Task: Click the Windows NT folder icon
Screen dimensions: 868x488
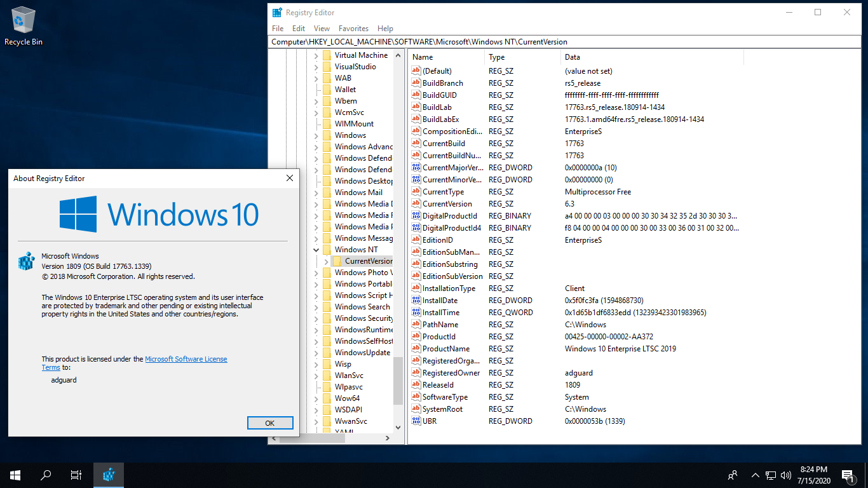Action: tap(327, 250)
